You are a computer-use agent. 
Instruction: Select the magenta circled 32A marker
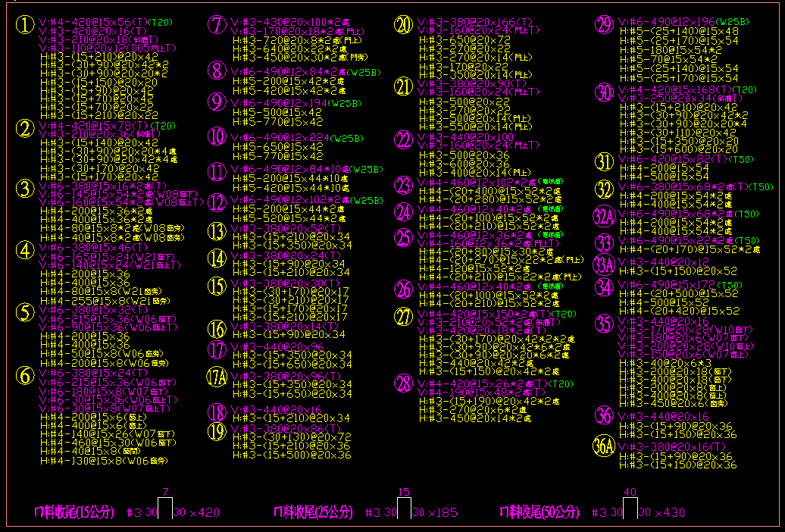pyautogui.click(x=604, y=217)
